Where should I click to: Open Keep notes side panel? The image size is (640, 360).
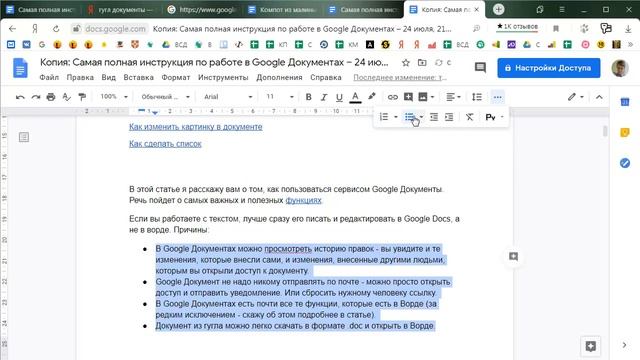pos(624,132)
